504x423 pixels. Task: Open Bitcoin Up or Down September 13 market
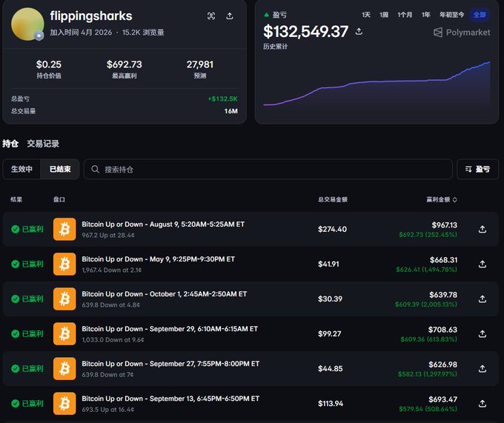pyautogui.click(x=170, y=399)
